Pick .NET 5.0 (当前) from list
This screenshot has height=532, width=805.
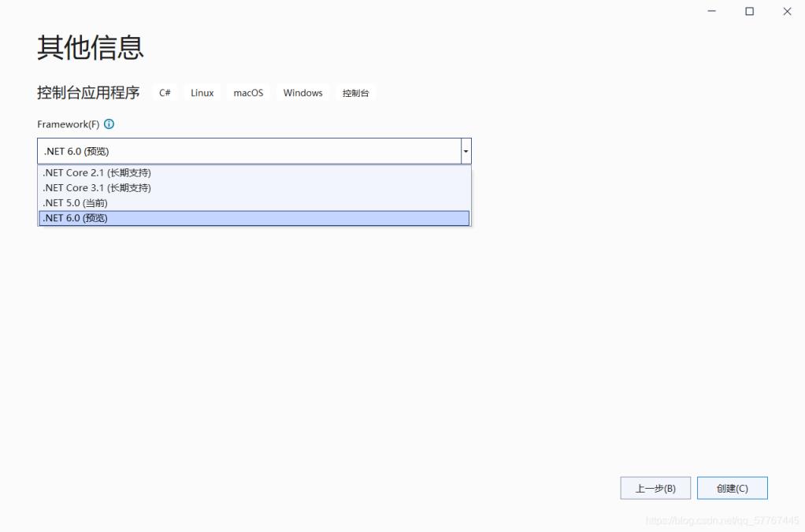[x=254, y=203]
